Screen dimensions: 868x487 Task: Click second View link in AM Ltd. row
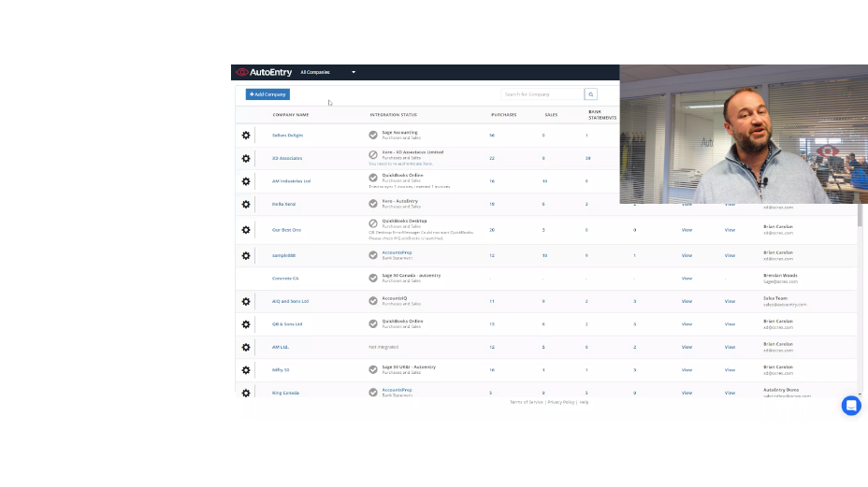click(730, 347)
